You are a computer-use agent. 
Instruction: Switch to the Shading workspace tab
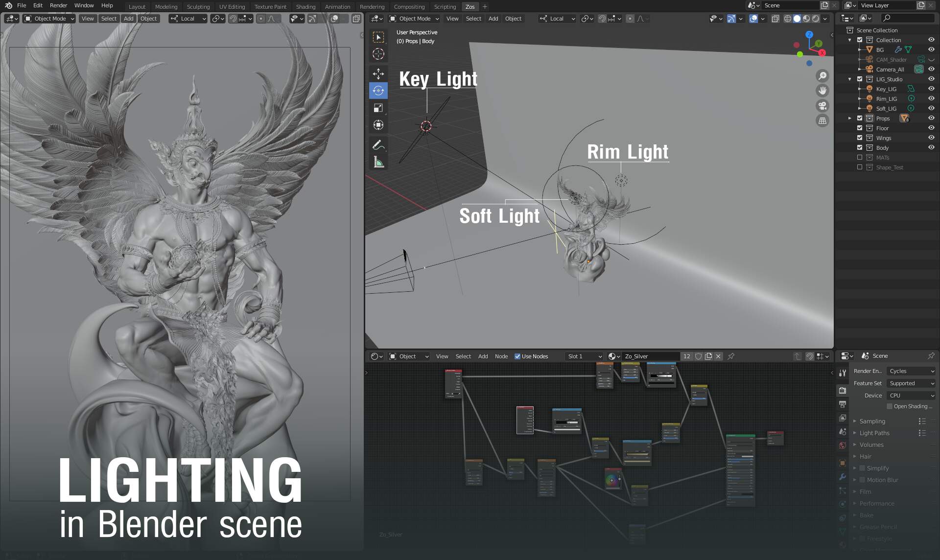(x=305, y=6)
